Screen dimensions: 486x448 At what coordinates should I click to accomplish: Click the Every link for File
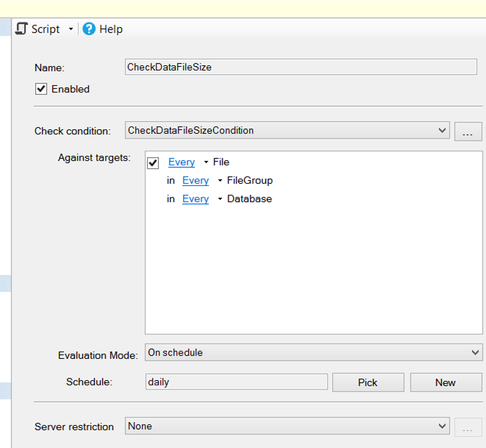182,162
